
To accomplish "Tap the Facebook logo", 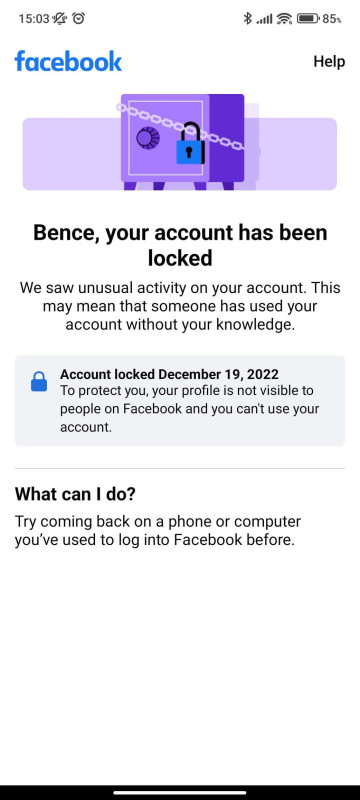I will tap(68, 61).
